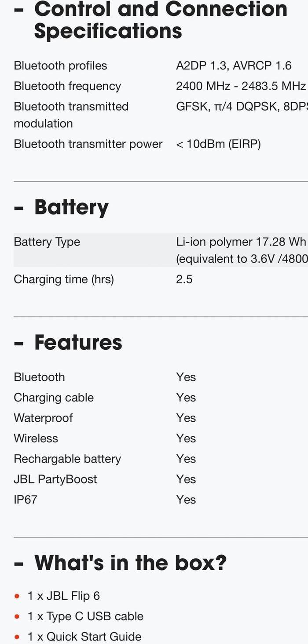This screenshot has height=644, width=308.
Task: Collapse What's in the box minus icon
Action: [x=19, y=564]
